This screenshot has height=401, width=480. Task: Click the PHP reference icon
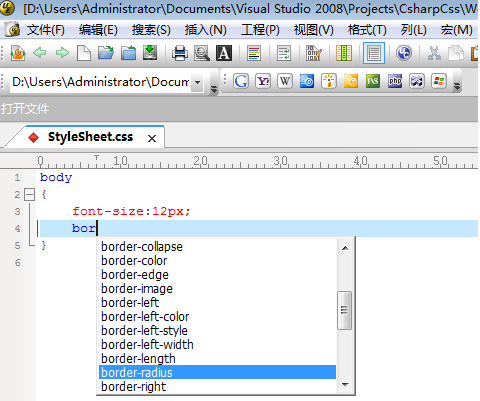tap(395, 81)
